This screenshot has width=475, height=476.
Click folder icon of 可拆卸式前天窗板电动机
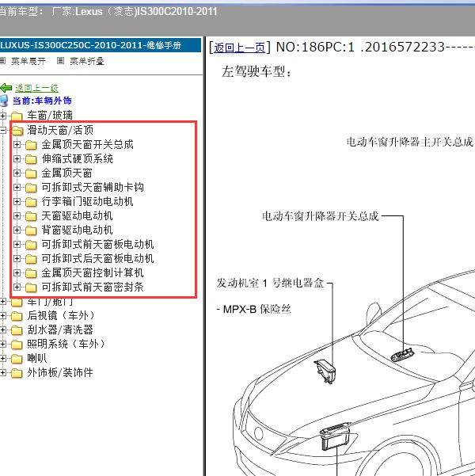coord(31,245)
